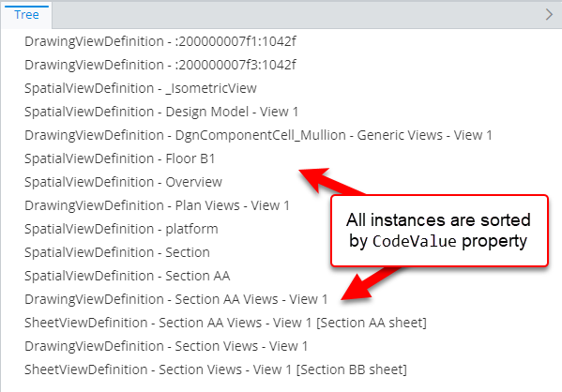
Task: Select DrawingViewDefinition Section Views - View 1
Action: coord(166,346)
